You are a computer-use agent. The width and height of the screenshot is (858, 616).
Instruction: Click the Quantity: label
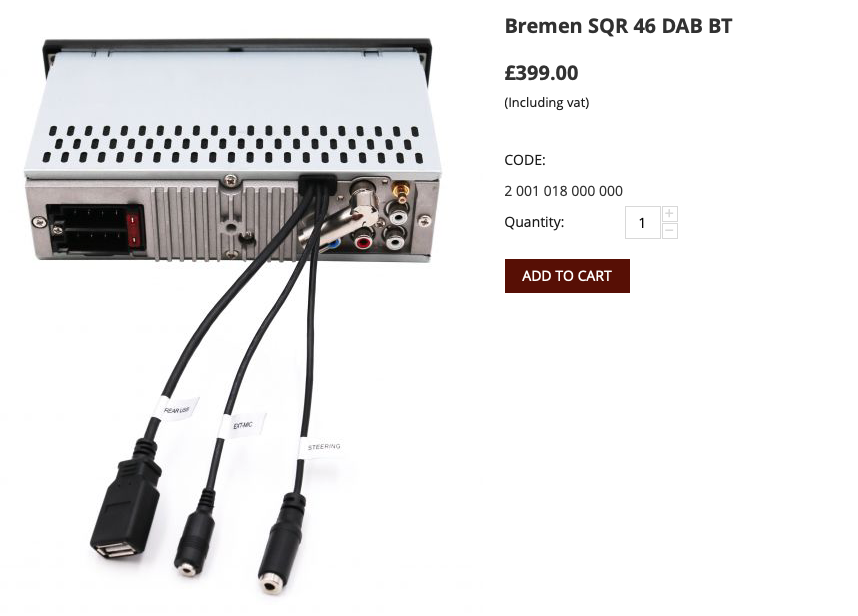pos(534,222)
